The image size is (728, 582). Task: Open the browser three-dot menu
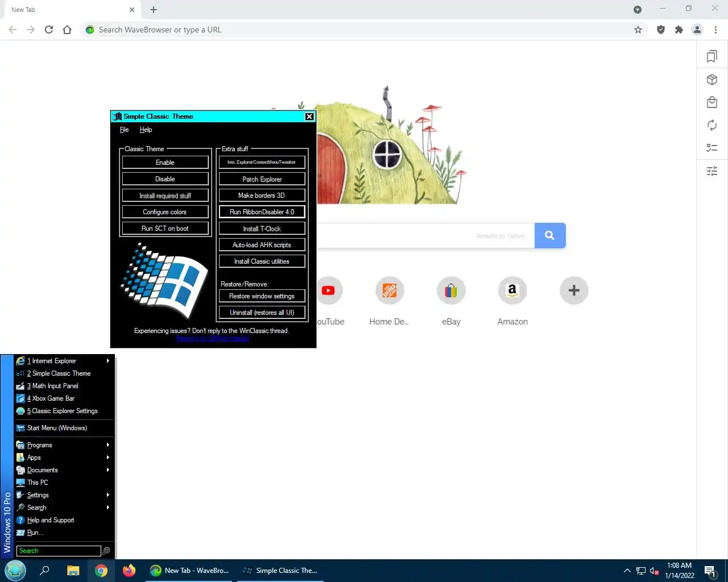716,30
